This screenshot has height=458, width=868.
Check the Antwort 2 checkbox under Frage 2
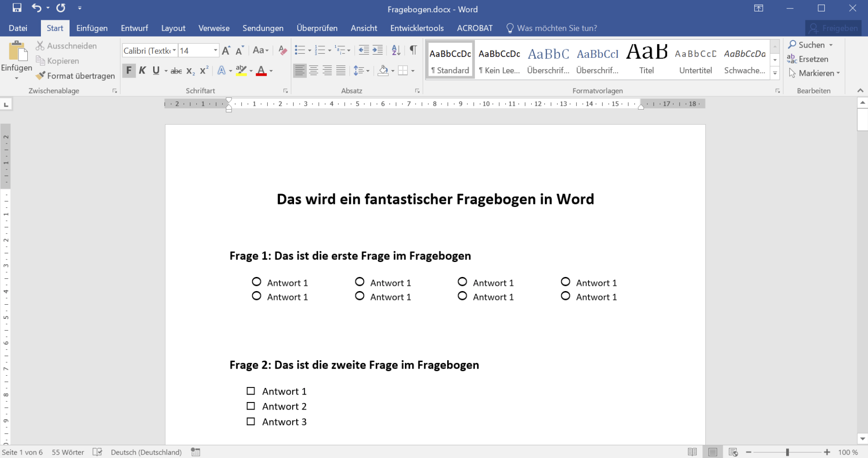click(x=251, y=406)
